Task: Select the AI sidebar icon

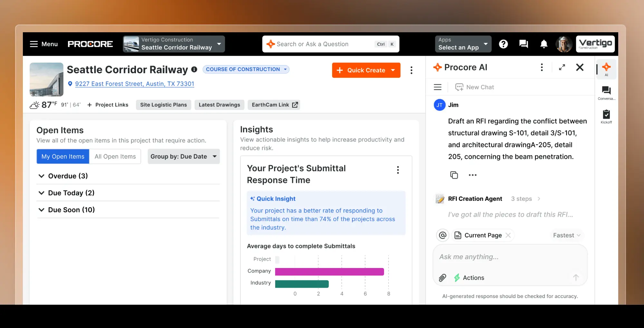Action: 606,69
